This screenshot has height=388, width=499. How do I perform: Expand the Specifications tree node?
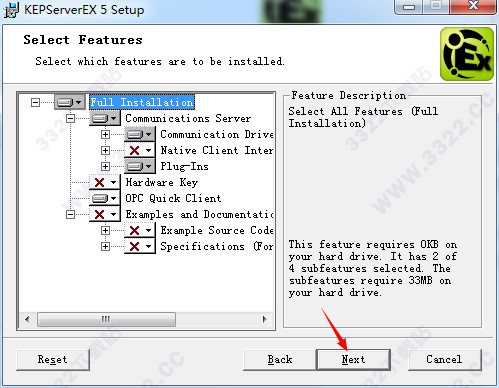click(x=105, y=246)
